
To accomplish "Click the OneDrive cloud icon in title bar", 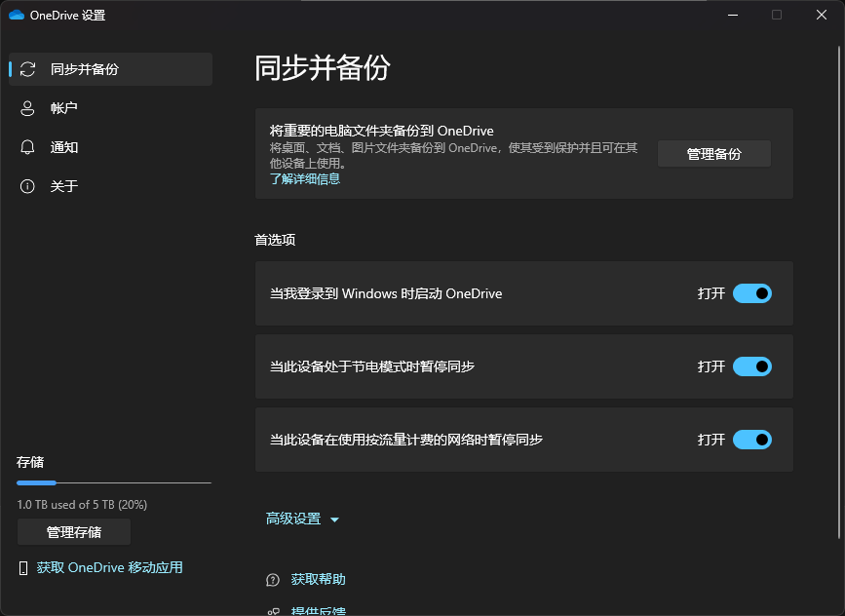I will (17, 15).
